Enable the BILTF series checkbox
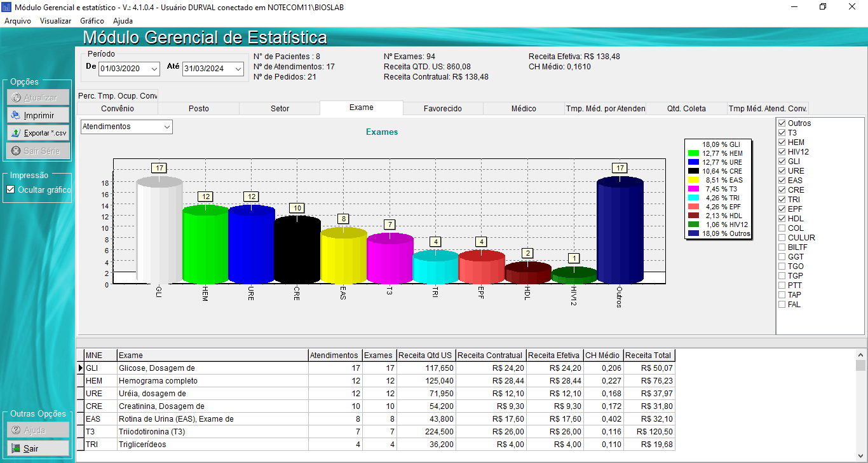Screen dimensions: 868x463 782,247
